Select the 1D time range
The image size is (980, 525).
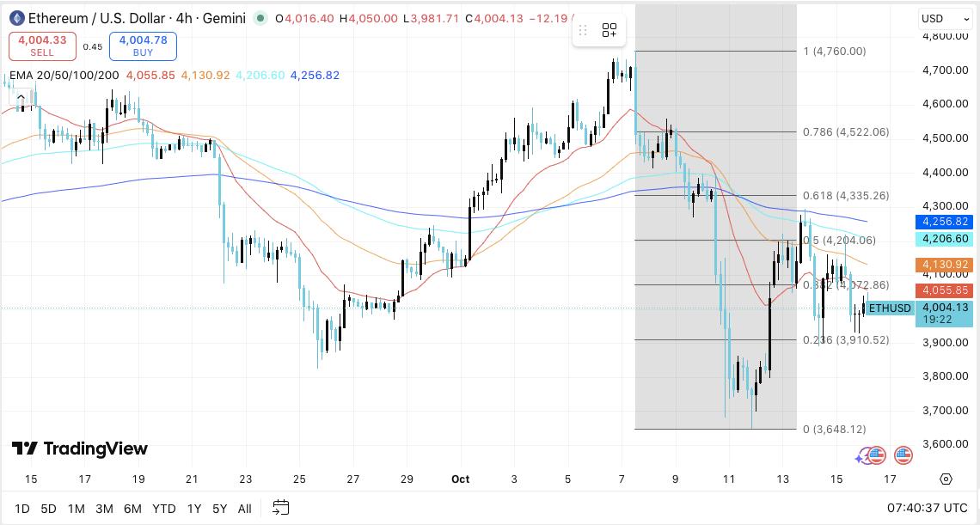[21, 509]
